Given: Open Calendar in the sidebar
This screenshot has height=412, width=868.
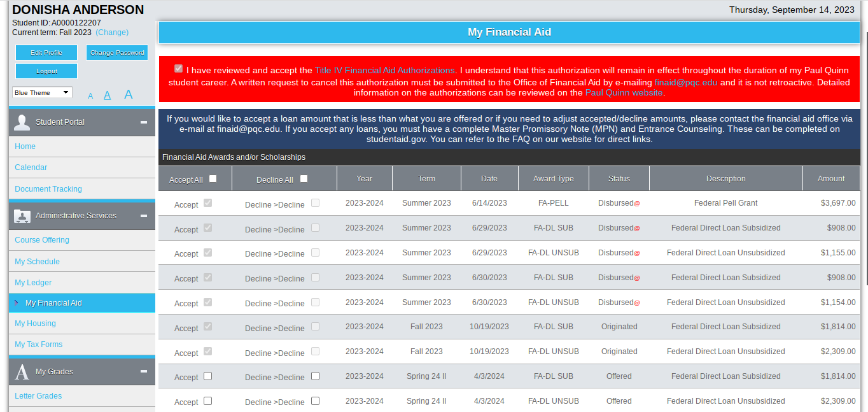Looking at the screenshot, I should [31, 167].
